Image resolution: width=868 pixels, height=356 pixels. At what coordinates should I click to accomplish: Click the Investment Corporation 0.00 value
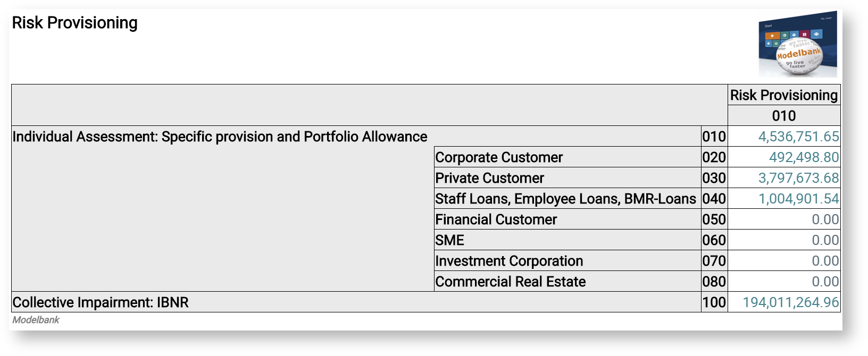coord(825,261)
